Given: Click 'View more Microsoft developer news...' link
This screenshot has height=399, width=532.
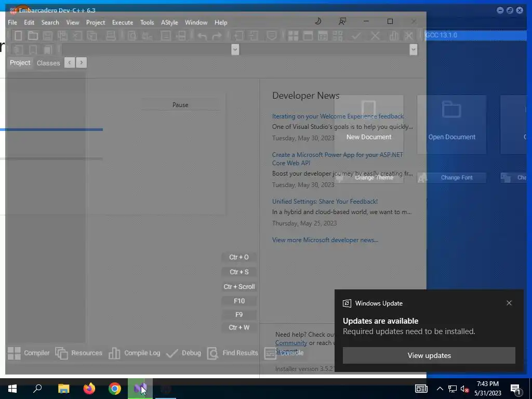Looking at the screenshot, I should (325, 240).
